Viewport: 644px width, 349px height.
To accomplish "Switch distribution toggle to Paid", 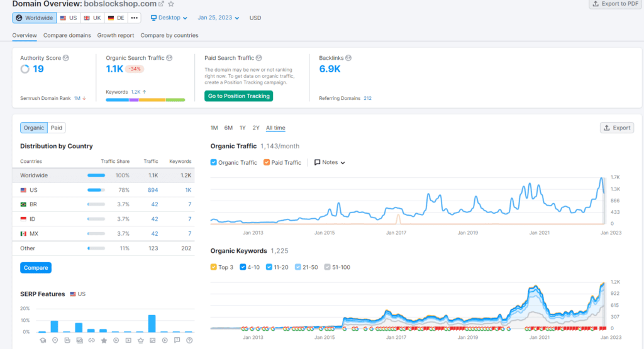I will tap(57, 128).
